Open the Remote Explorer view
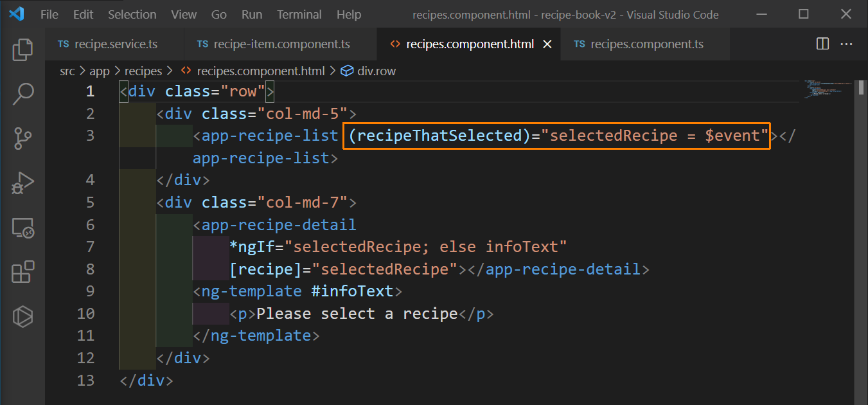The height and width of the screenshot is (405, 868). pyautogui.click(x=22, y=227)
